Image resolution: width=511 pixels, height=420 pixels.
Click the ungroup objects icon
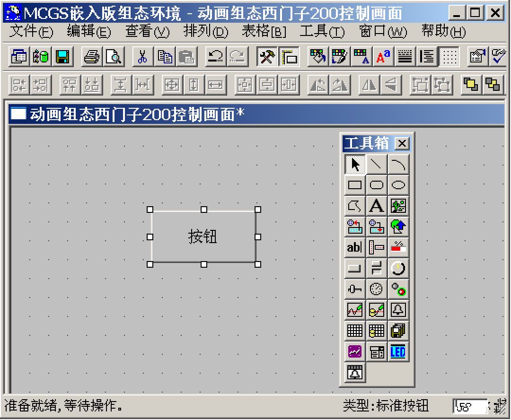click(442, 85)
